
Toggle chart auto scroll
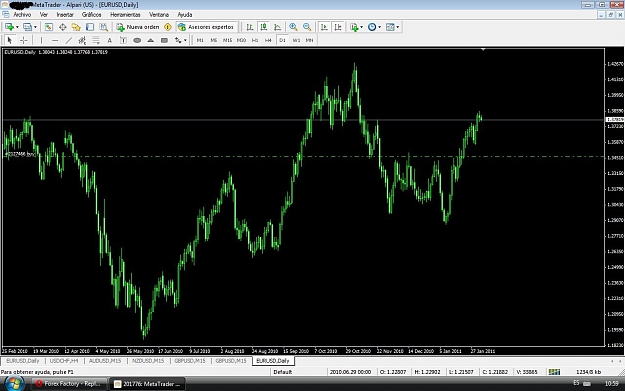[324, 27]
